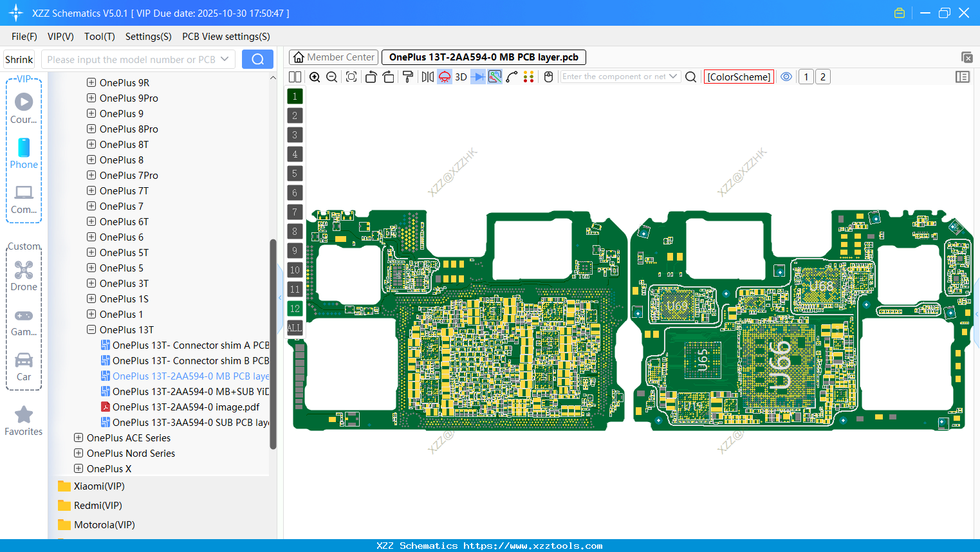This screenshot has height=552, width=980.
Task: Rotate the board counterclockwise
Action: pyautogui.click(x=371, y=77)
